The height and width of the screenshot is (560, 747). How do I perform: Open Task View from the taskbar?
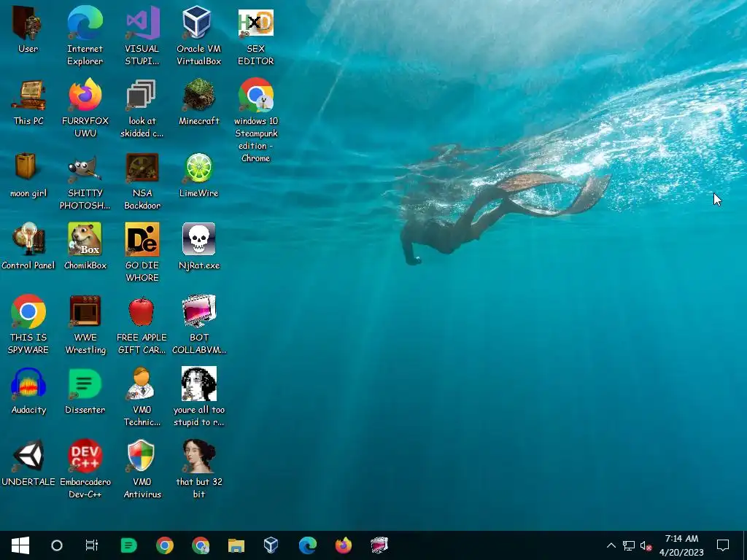click(91, 545)
